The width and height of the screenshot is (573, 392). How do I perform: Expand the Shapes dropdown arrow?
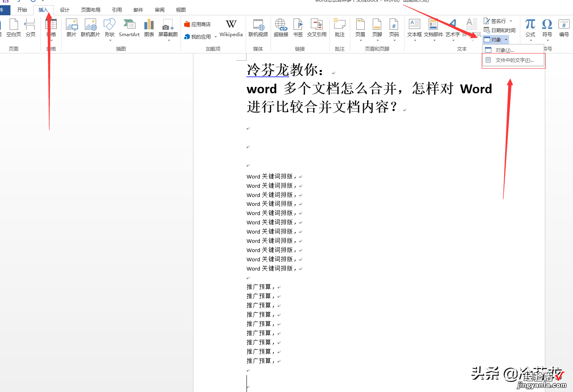click(x=110, y=40)
